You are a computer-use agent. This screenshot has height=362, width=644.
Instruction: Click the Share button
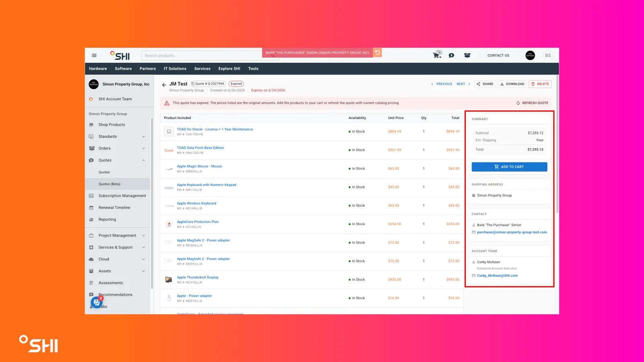pyautogui.click(x=485, y=84)
